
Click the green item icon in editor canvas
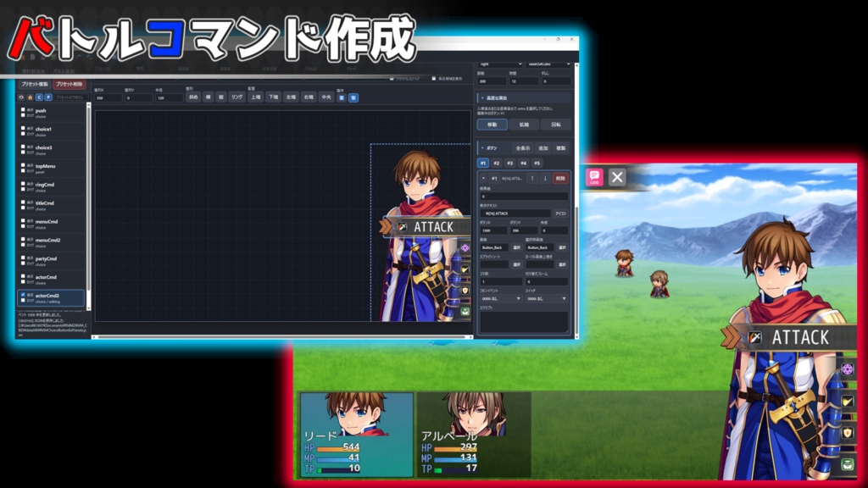pyautogui.click(x=465, y=312)
